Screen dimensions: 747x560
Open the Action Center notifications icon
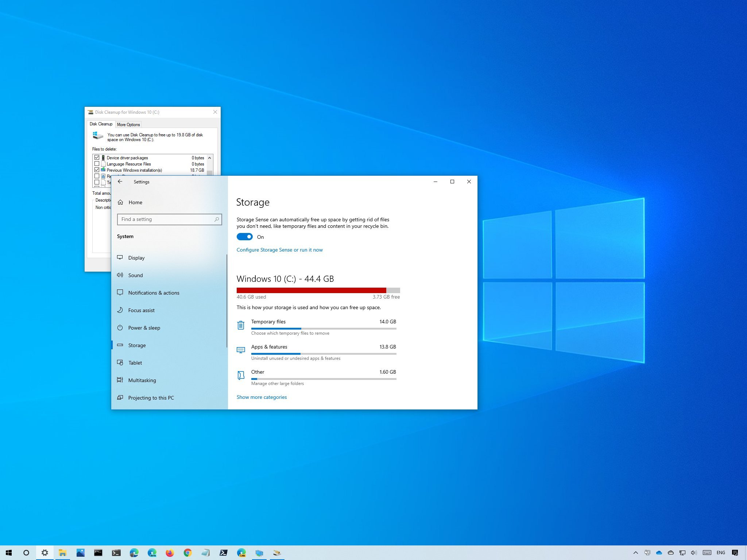coord(735,553)
